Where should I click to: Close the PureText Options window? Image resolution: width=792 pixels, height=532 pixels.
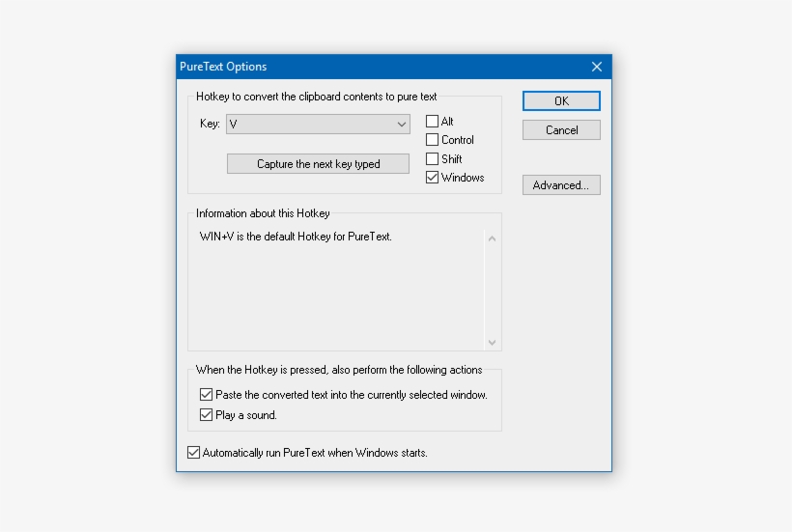pyautogui.click(x=597, y=67)
